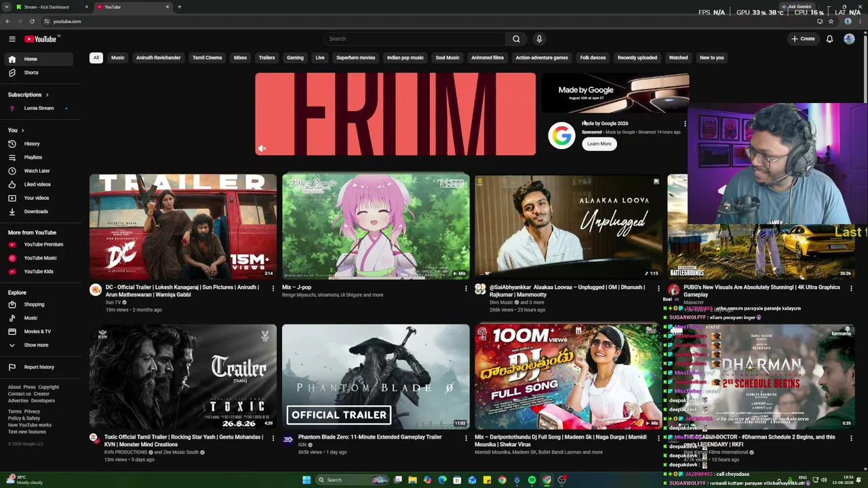Expand the You section
Image resolution: width=868 pixels, height=488 pixels.
(x=16, y=130)
